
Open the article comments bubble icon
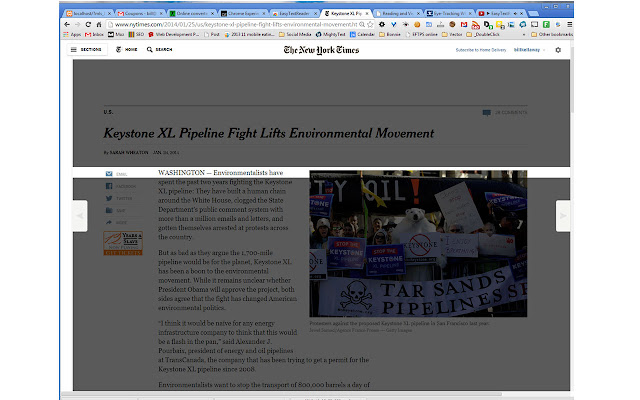pyautogui.click(x=487, y=113)
